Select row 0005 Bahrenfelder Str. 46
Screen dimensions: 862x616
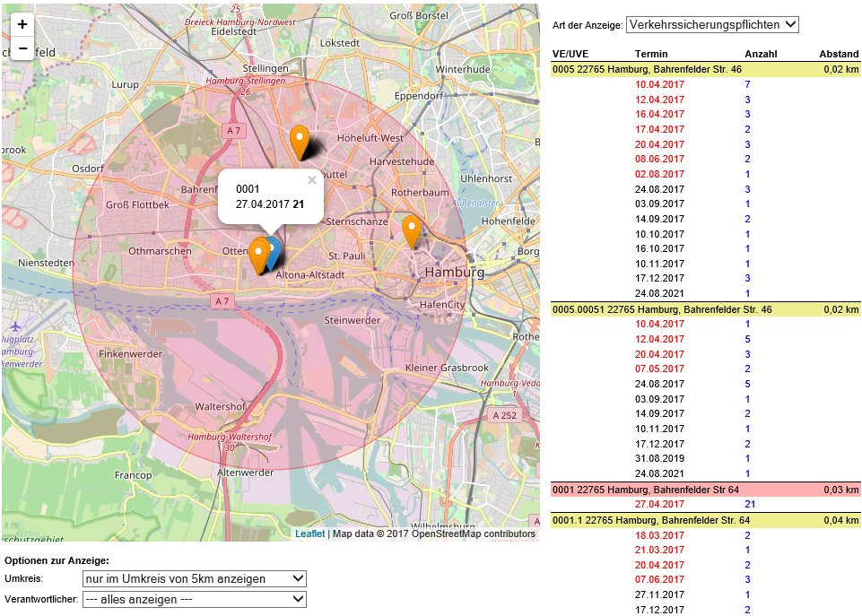click(x=706, y=70)
